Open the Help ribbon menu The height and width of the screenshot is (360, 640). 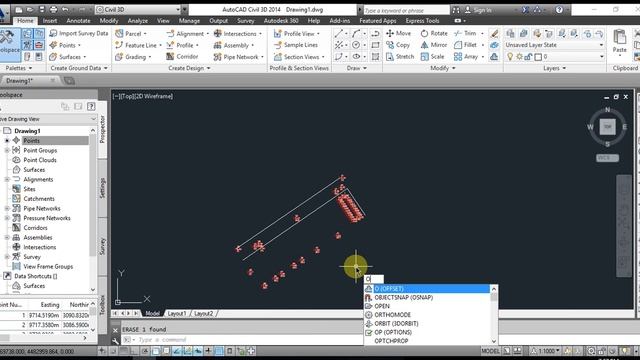313,21
